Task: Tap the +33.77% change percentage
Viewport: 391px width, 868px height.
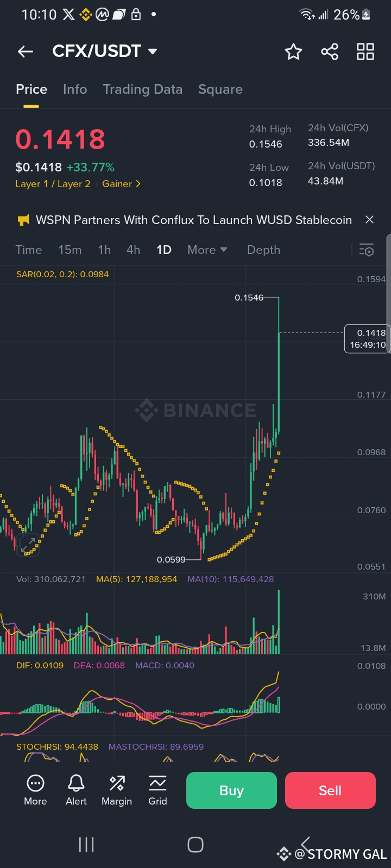Action: tap(91, 167)
